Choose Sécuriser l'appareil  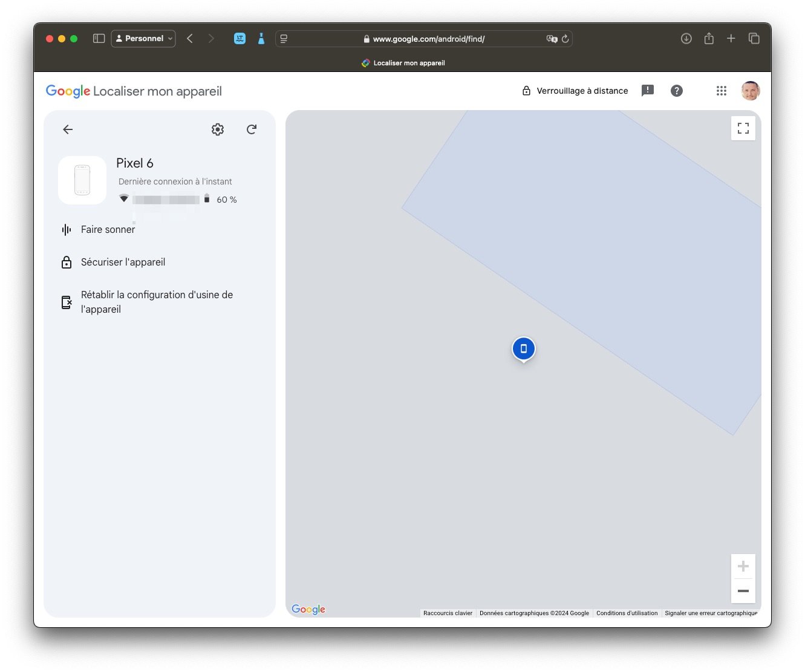click(x=114, y=263)
